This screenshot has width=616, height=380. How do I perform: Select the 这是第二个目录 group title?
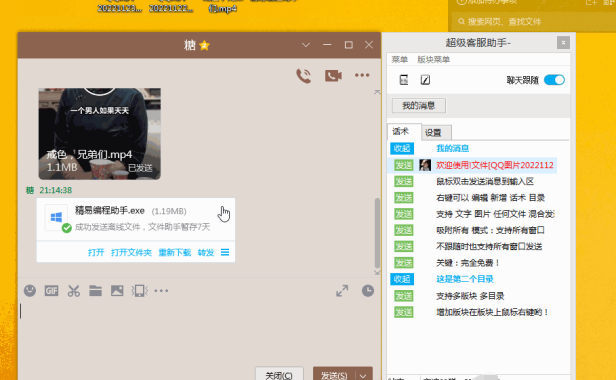[465, 279]
